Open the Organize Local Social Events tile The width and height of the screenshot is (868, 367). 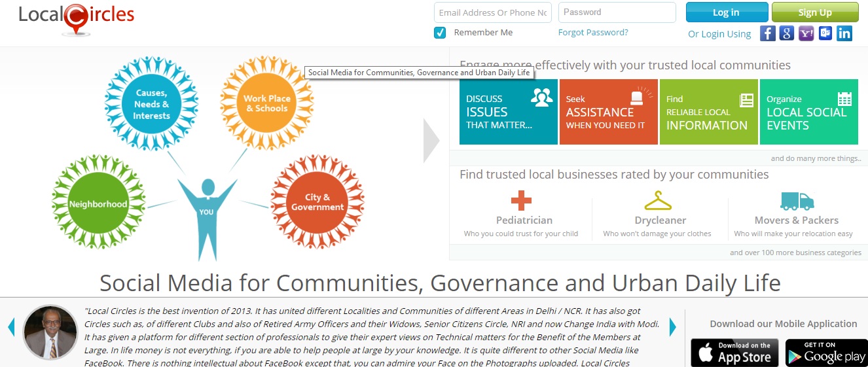pyautogui.click(x=809, y=112)
